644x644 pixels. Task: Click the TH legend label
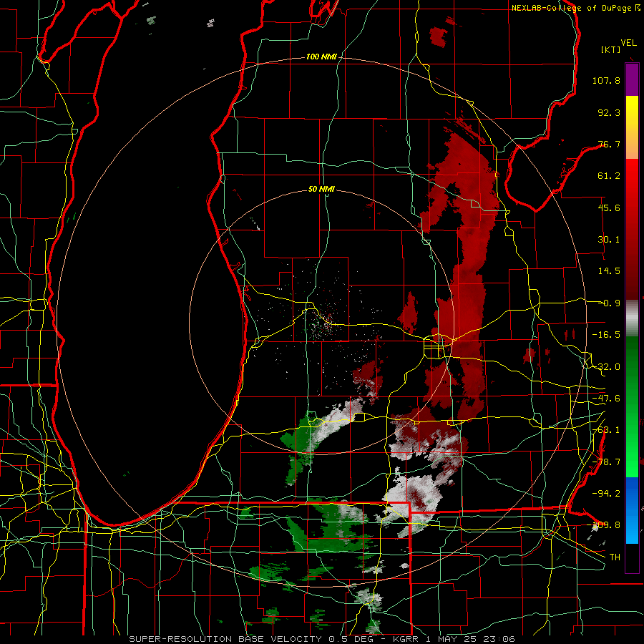(x=615, y=557)
